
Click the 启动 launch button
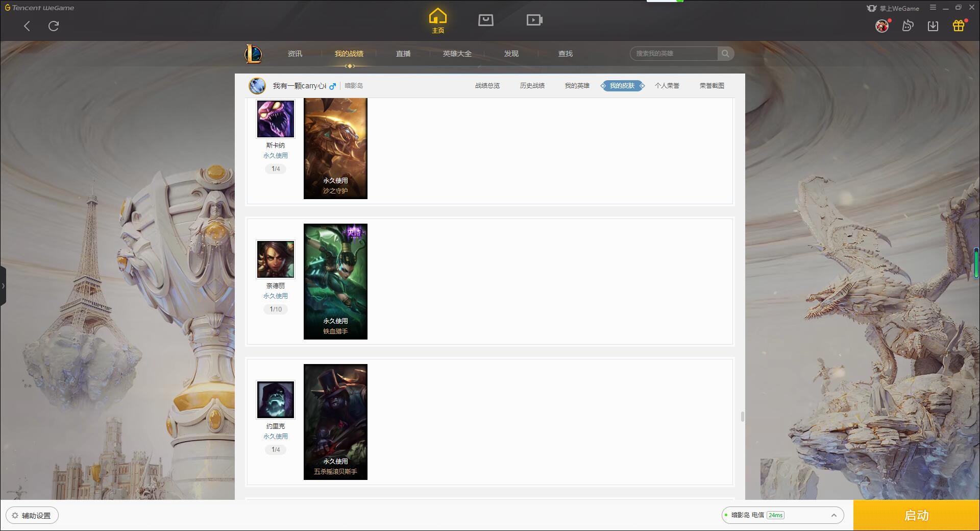(x=917, y=516)
